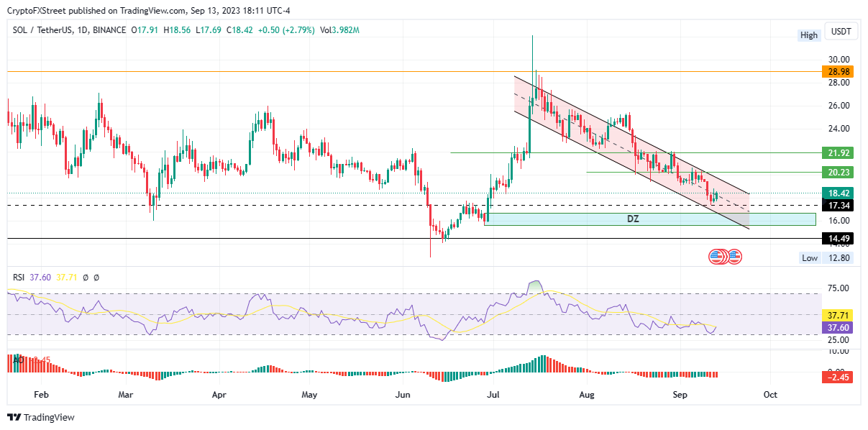Click the black 14.49 price label

point(836,238)
